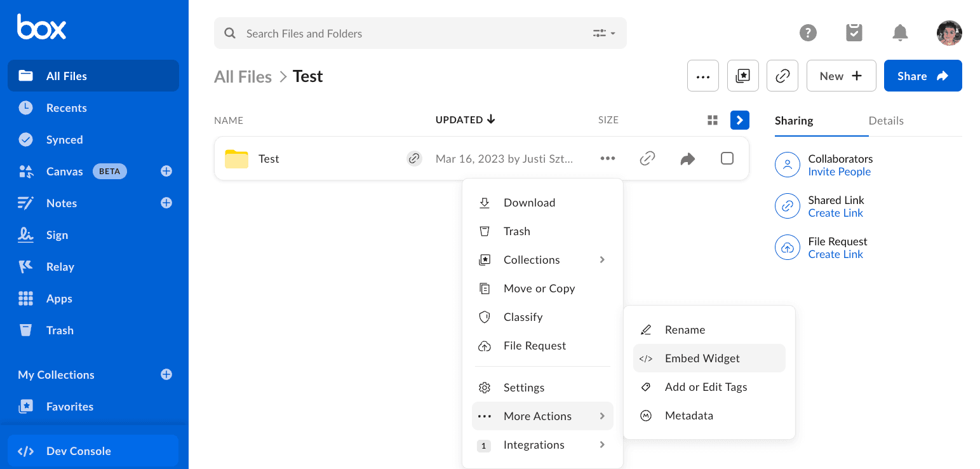Choose Download from context menu
The width and height of the screenshot is (980, 469).
click(542, 203)
